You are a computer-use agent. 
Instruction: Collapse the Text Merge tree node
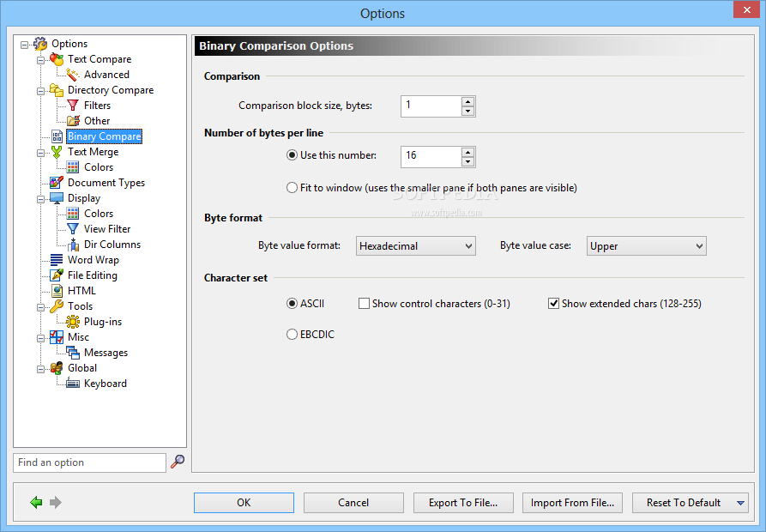40,153
